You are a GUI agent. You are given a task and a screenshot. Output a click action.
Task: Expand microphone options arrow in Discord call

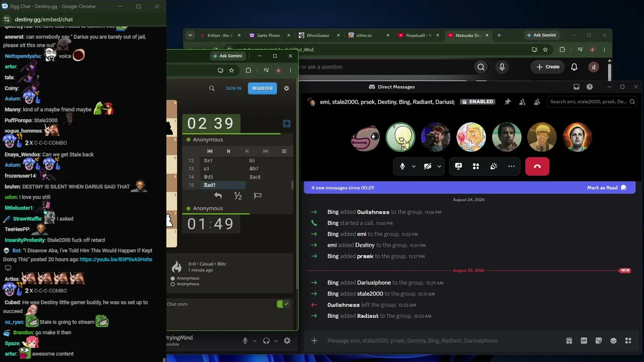point(414,166)
